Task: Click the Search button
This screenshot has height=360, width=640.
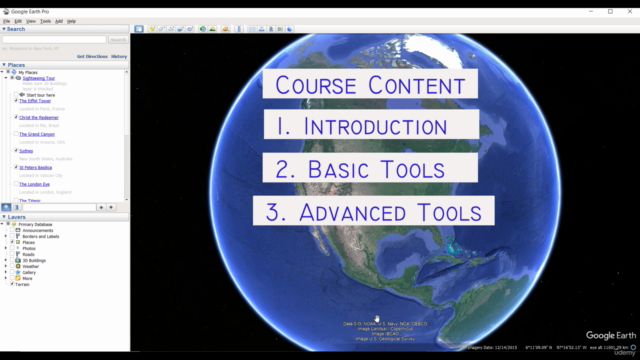Action: coord(118,40)
